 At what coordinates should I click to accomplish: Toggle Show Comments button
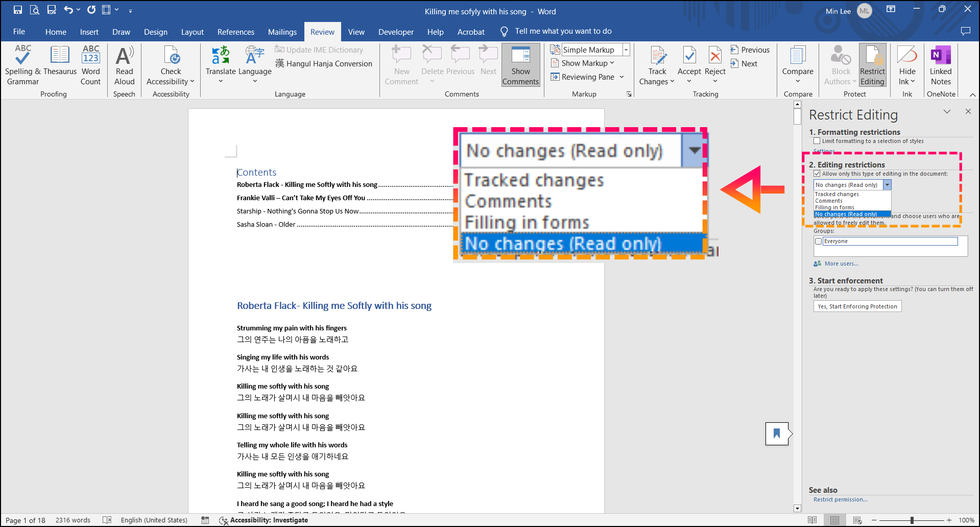coord(521,65)
